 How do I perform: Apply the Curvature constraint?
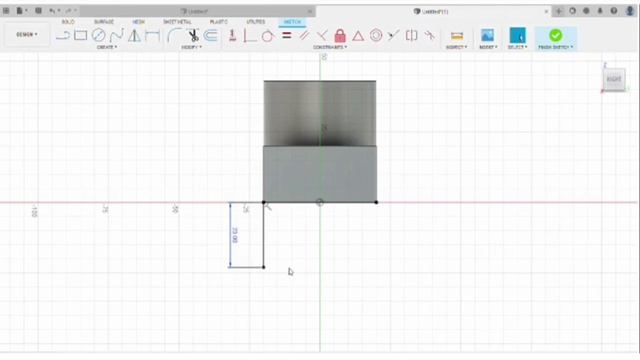(x=429, y=36)
